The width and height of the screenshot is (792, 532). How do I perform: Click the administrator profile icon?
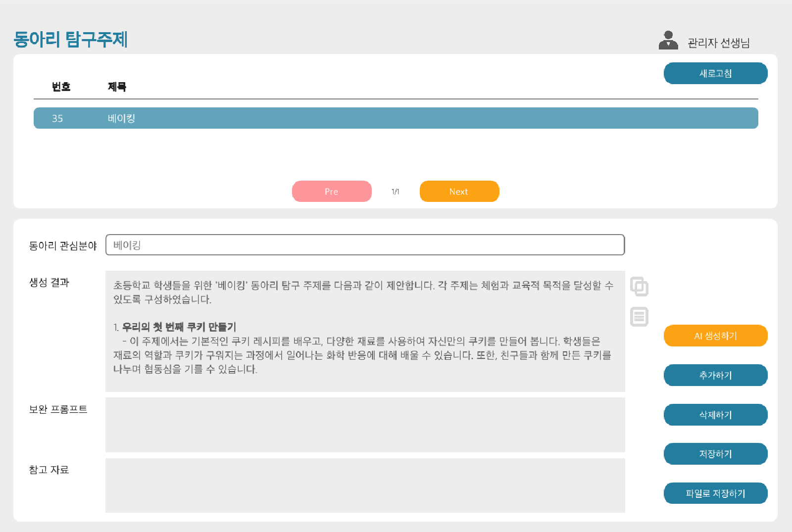[668, 41]
